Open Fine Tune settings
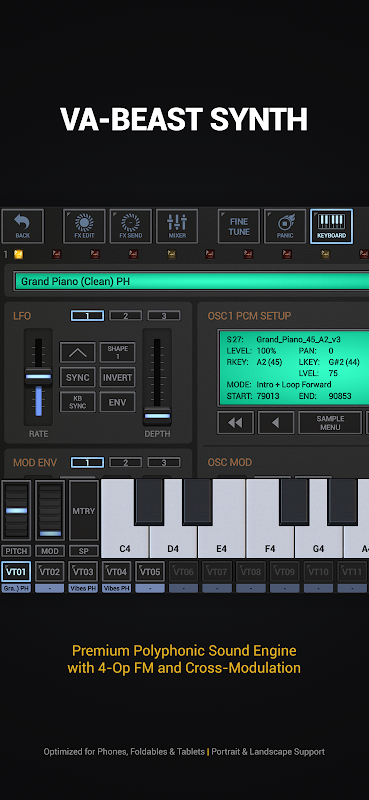The image size is (369, 800). [239, 226]
